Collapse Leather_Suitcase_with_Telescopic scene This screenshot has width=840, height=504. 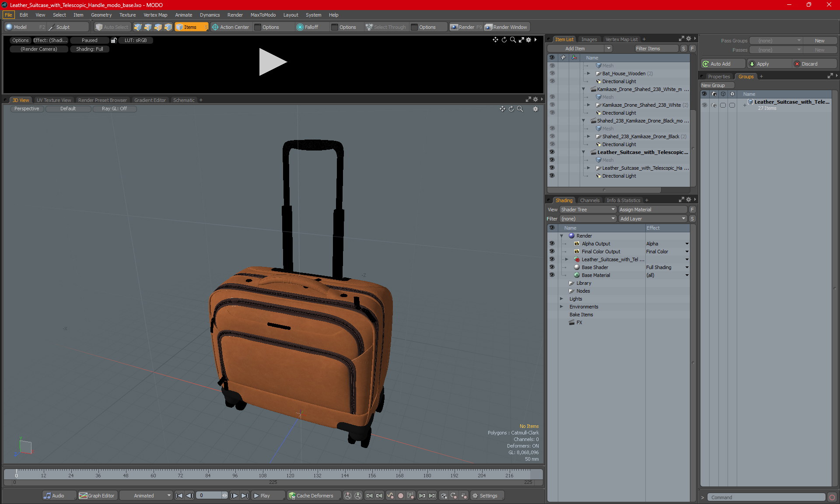point(583,152)
